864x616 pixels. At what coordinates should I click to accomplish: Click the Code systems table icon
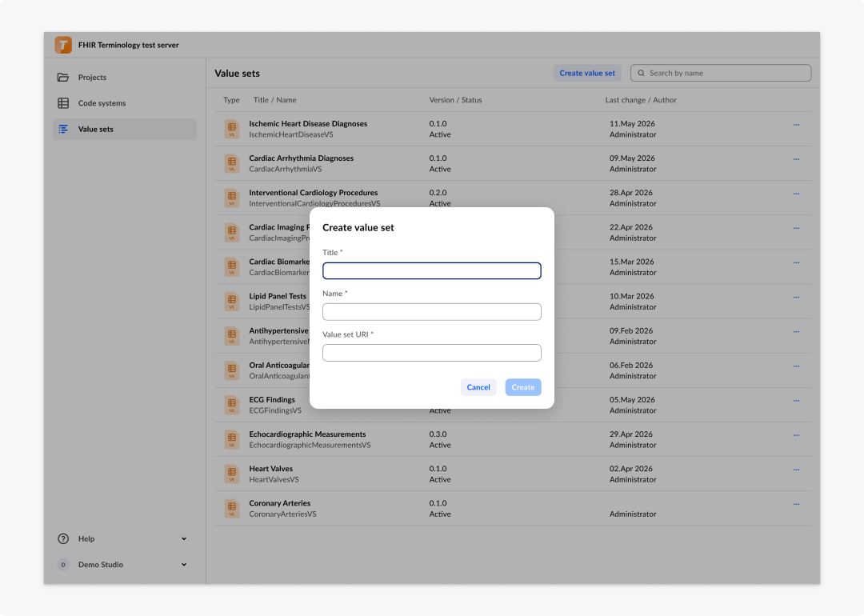[63, 103]
